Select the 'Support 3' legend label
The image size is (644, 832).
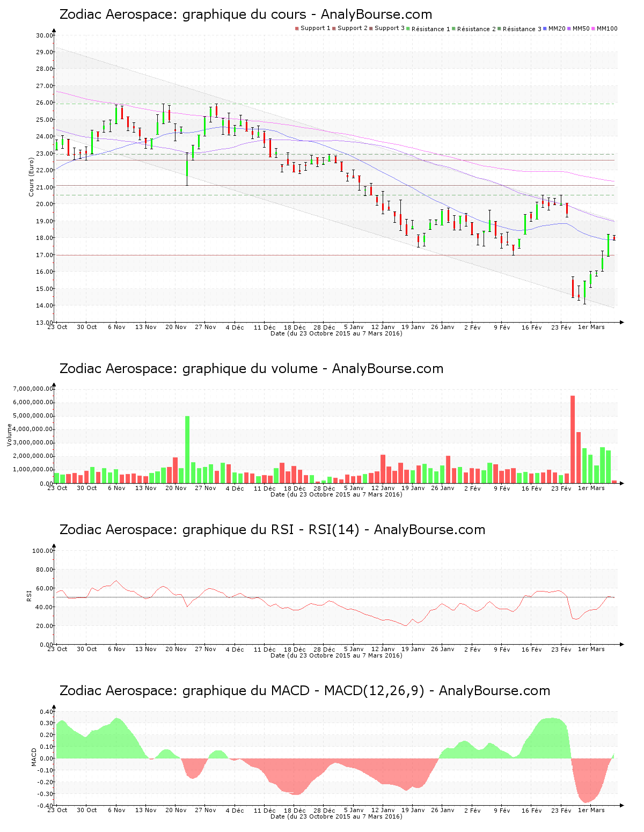tap(390, 28)
